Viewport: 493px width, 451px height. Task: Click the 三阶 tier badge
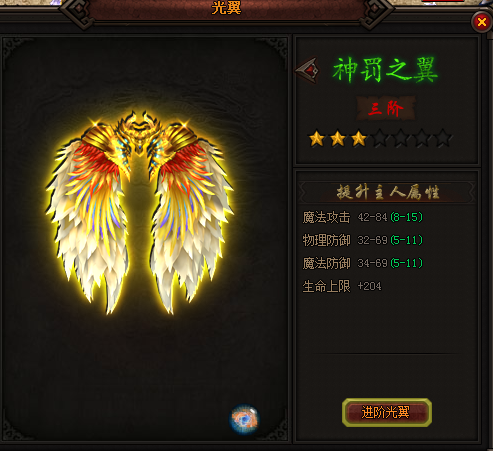click(386, 109)
